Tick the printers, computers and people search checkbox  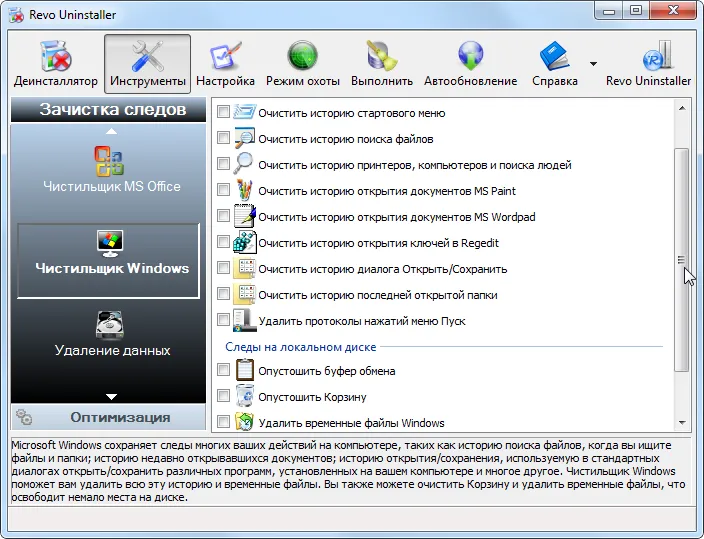click(223, 163)
